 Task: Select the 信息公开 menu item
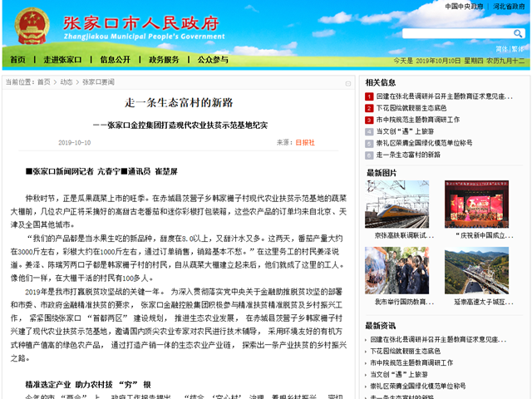[x=115, y=60]
